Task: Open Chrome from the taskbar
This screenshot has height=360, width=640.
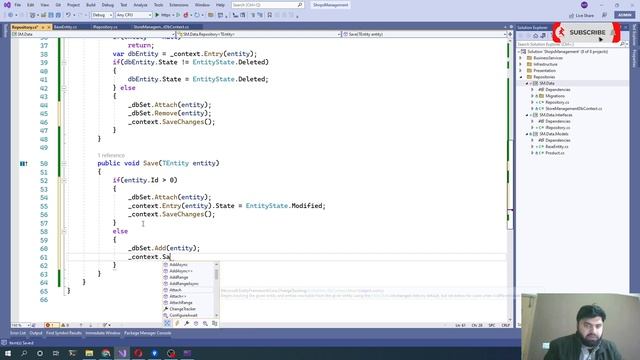Action: [106, 353]
